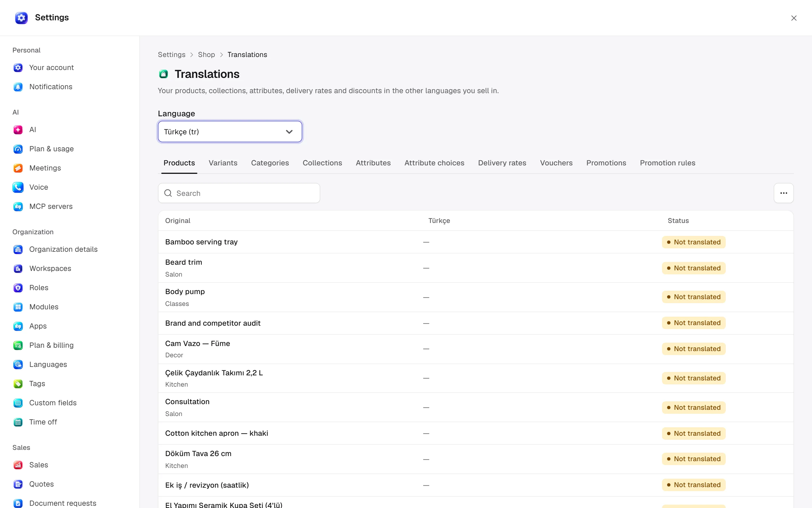Switch to the Categories tab
The height and width of the screenshot is (508, 812).
click(270, 163)
